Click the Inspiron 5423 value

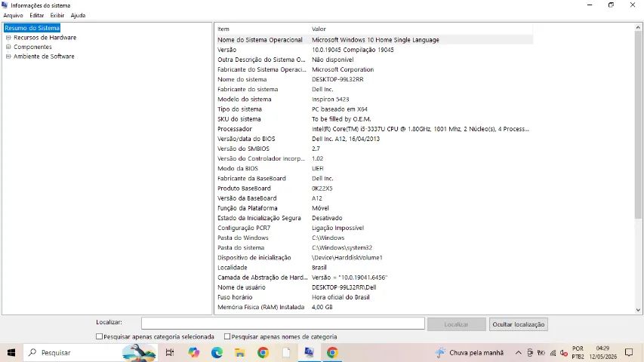[330, 100]
